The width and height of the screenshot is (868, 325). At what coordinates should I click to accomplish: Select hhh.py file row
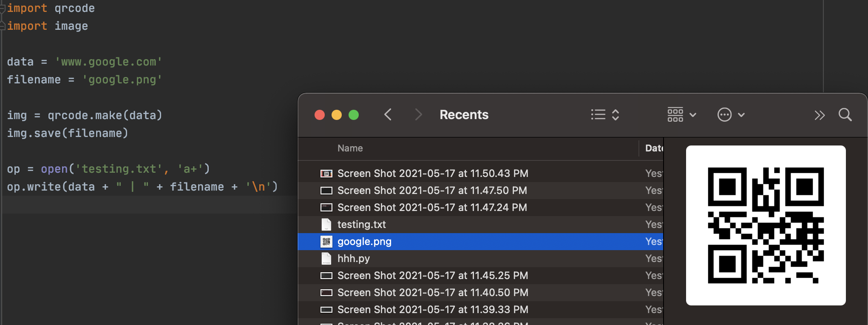click(480, 259)
